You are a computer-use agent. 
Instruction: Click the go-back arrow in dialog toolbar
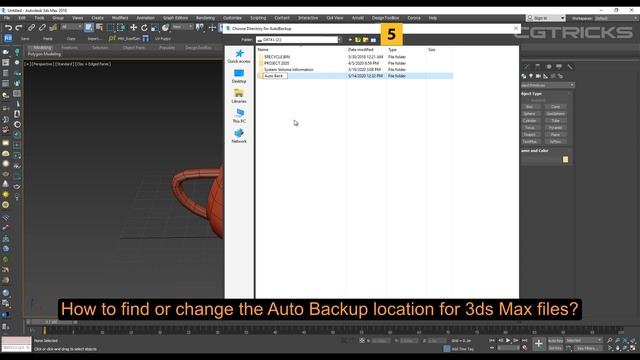tap(350, 40)
